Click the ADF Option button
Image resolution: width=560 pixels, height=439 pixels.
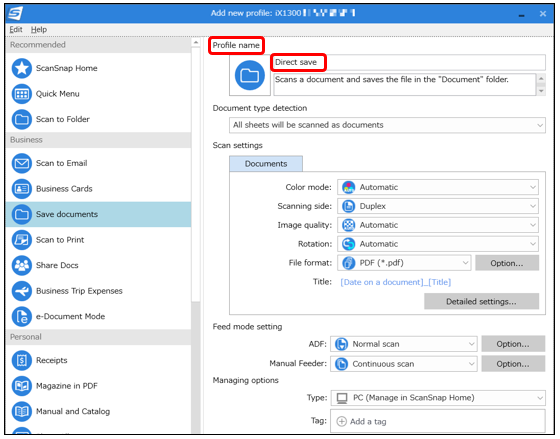coord(513,344)
